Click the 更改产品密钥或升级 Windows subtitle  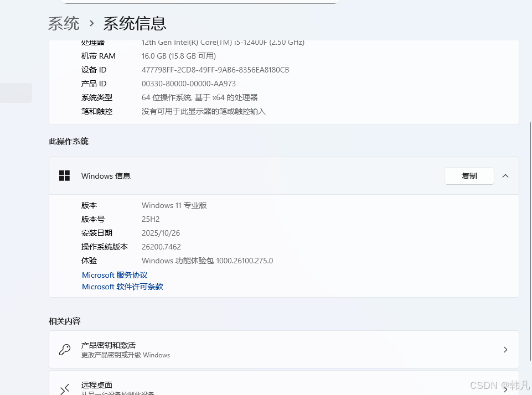tap(126, 355)
